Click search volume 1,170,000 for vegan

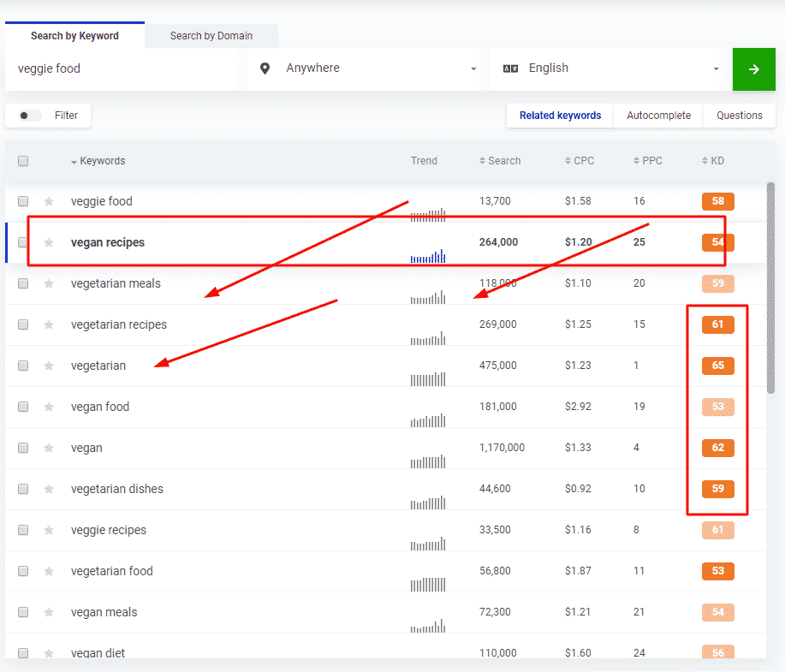click(502, 448)
